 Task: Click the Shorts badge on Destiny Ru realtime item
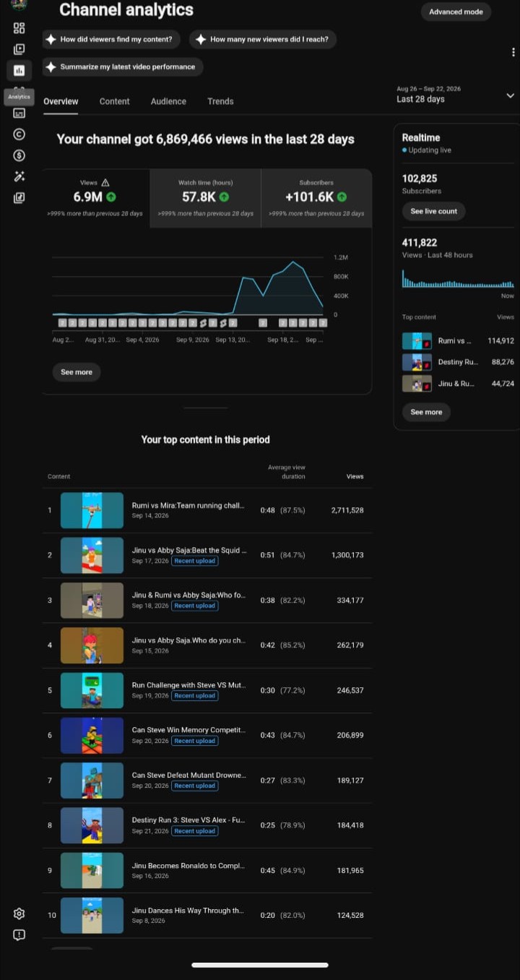pos(427,366)
